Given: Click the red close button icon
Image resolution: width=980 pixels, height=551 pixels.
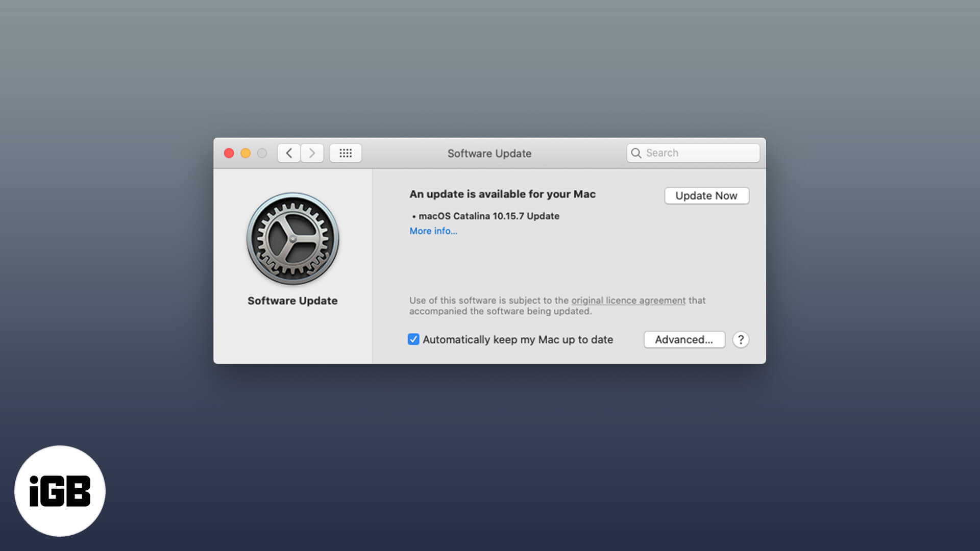Looking at the screenshot, I should click(228, 153).
